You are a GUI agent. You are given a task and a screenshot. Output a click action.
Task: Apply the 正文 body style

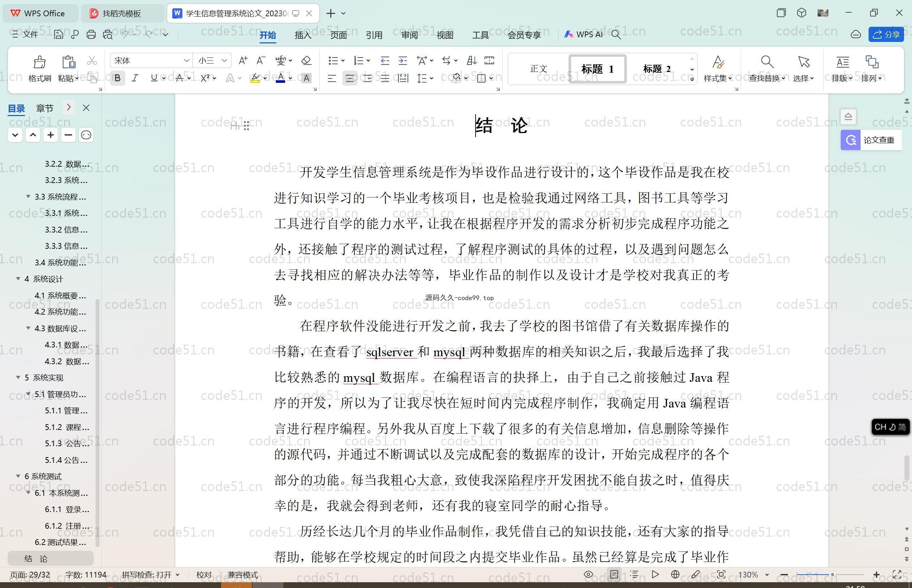[x=539, y=69]
